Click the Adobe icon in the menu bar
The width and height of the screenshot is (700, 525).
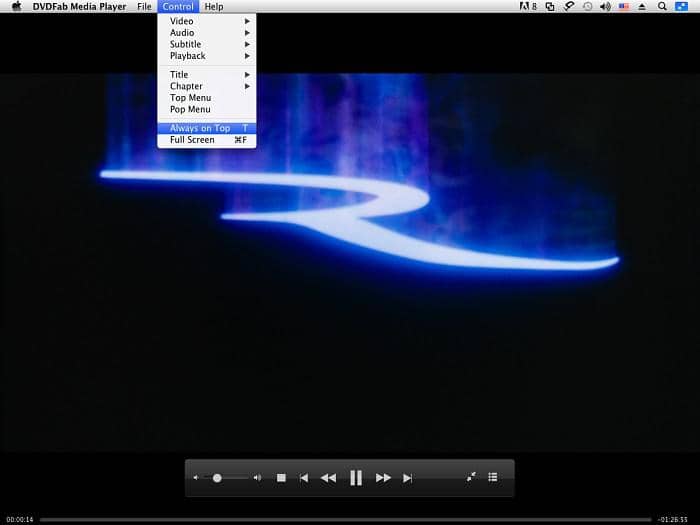pos(528,6)
